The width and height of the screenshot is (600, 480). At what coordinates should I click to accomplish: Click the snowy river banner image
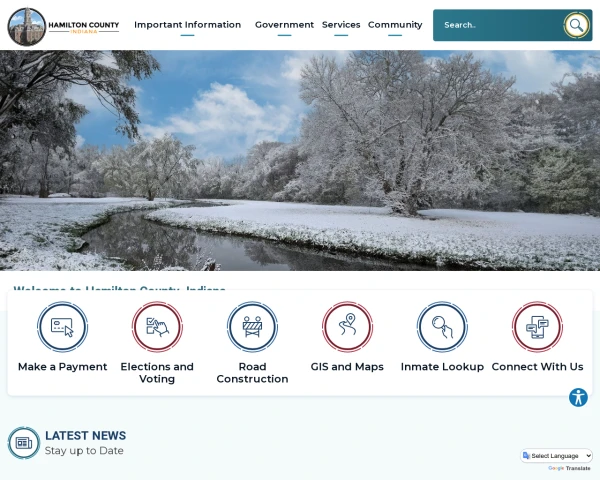[x=300, y=160]
